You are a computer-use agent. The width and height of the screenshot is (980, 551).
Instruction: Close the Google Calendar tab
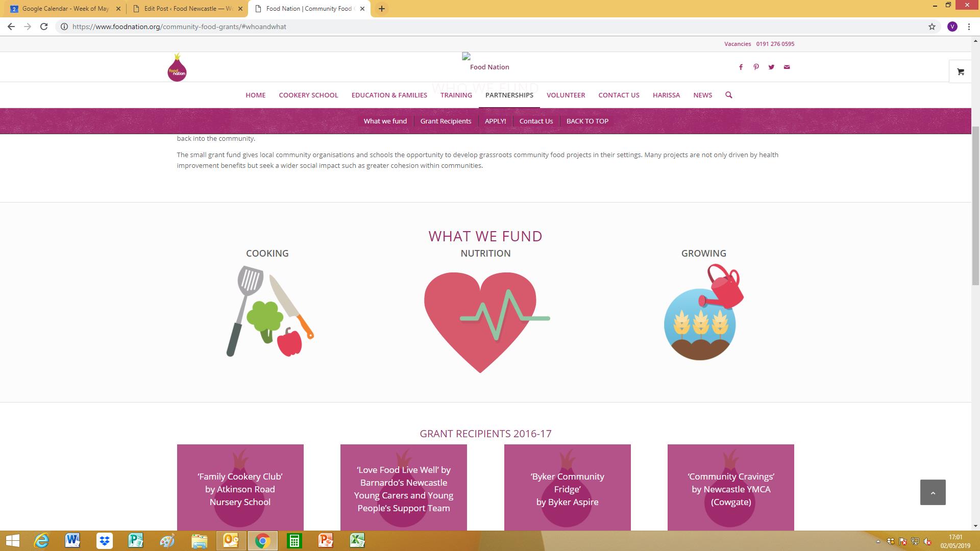click(x=118, y=9)
